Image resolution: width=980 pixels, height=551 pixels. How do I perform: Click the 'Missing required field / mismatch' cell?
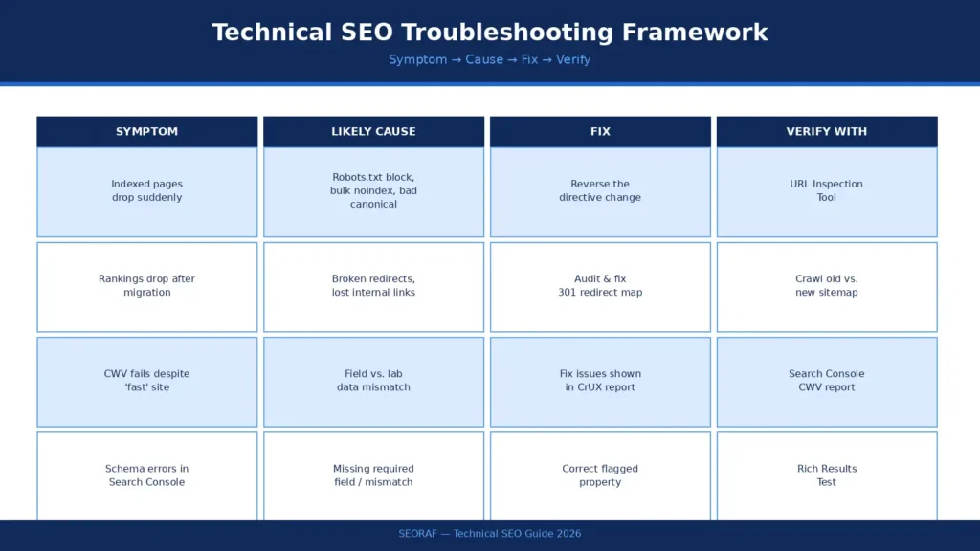click(374, 476)
